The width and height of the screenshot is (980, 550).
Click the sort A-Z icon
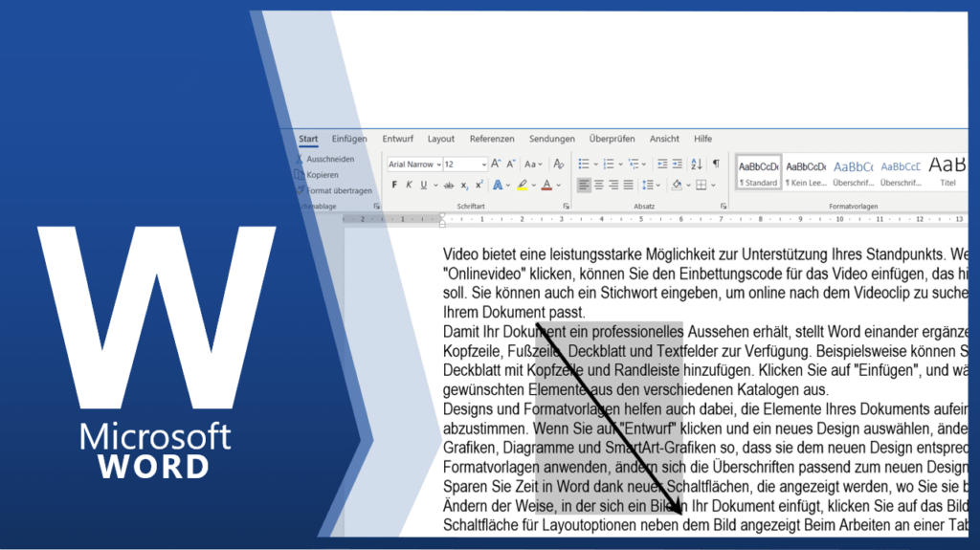[696, 164]
